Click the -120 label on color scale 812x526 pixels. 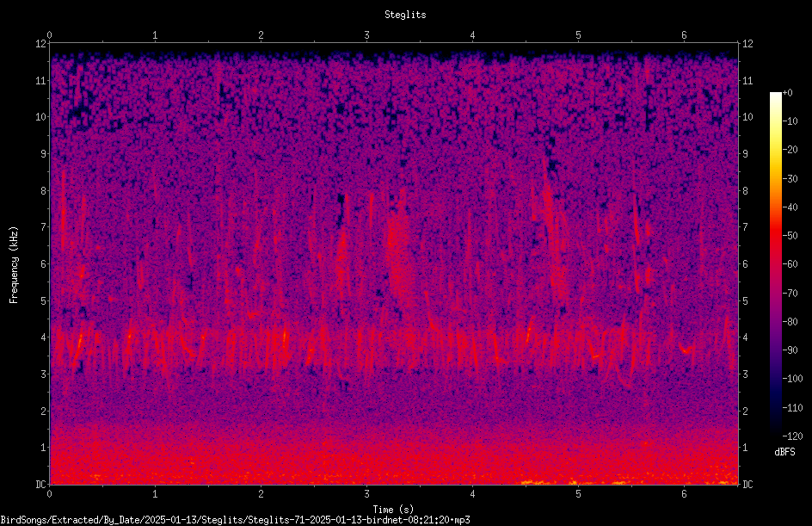pos(793,436)
